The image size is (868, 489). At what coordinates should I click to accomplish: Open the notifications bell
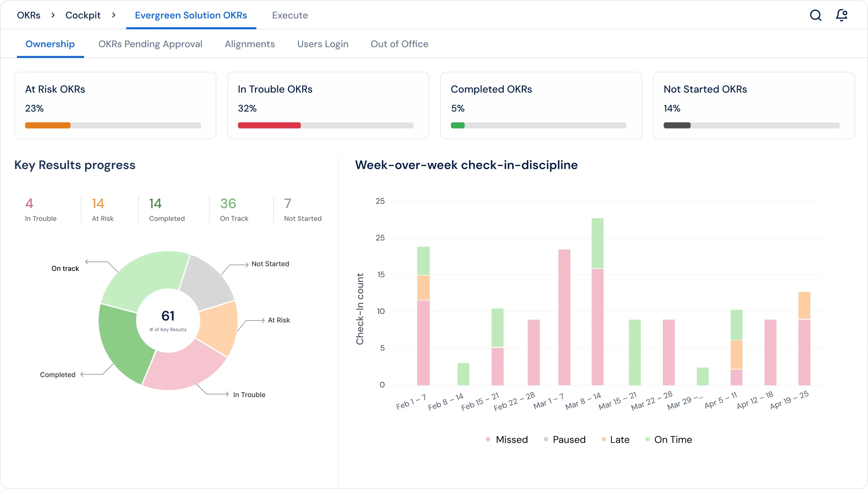pyautogui.click(x=842, y=15)
